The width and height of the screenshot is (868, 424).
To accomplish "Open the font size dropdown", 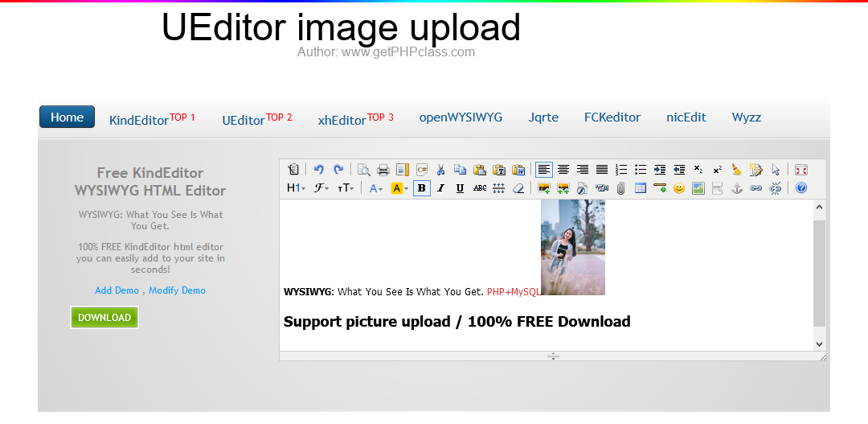I will point(346,188).
